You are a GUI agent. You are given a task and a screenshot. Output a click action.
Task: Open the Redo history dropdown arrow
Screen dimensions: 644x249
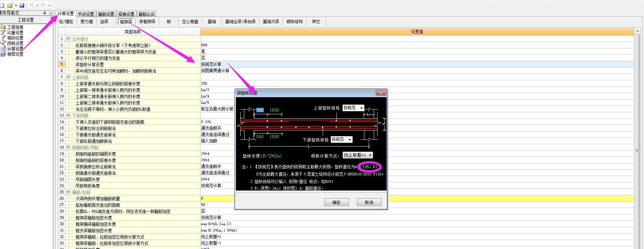point(49,5)
